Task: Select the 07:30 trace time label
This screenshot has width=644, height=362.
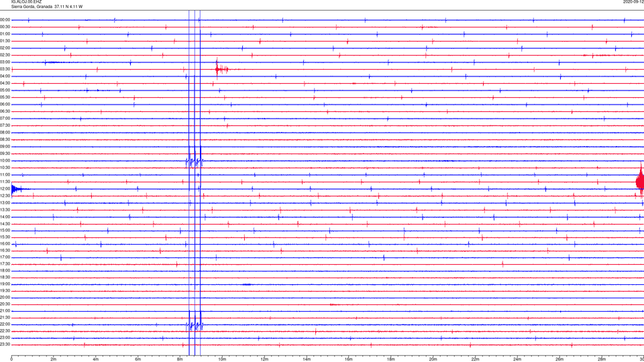Action: coord(5,125)
